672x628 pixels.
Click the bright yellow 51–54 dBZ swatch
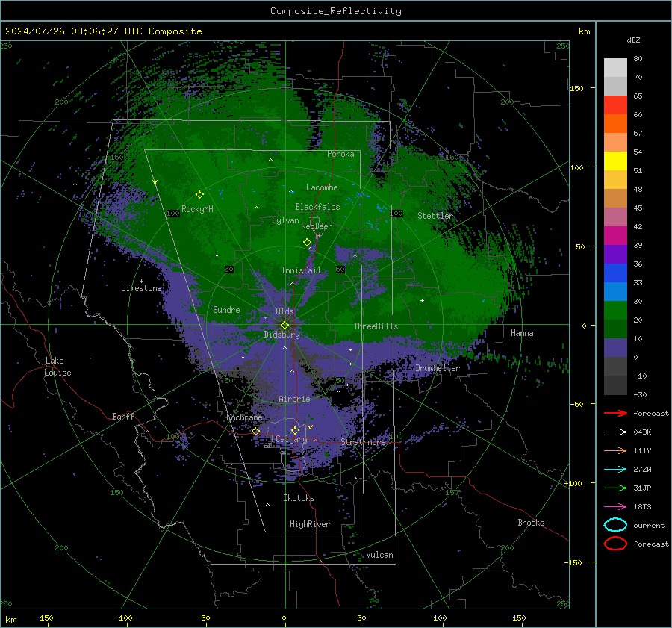click(x=615, y=161)
